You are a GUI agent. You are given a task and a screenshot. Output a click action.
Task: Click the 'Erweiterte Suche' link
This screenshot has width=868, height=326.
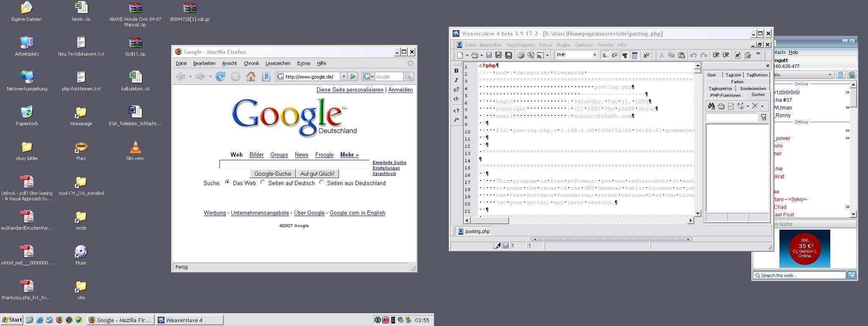click(x=389, y=163)
